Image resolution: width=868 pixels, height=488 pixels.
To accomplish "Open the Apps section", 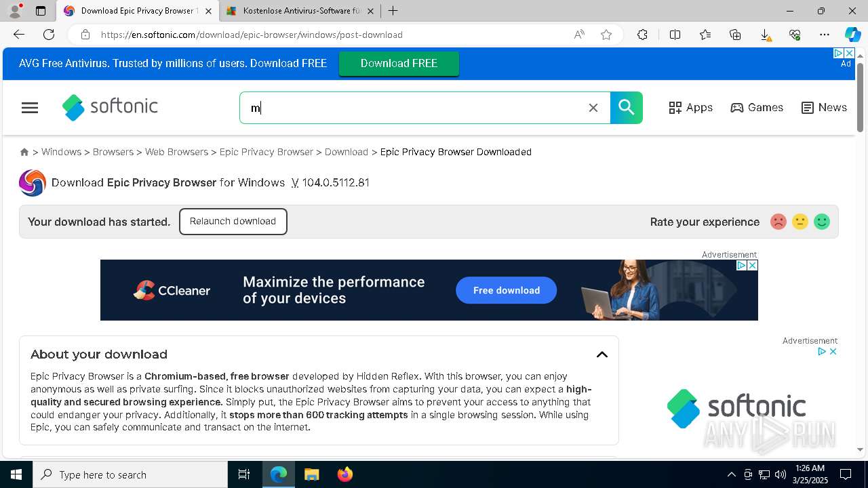I will (x=690, y=108).
